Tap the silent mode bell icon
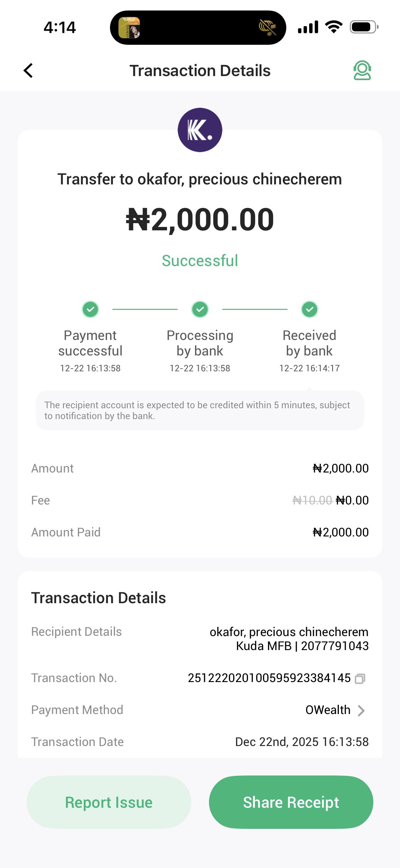 point(267,28)
